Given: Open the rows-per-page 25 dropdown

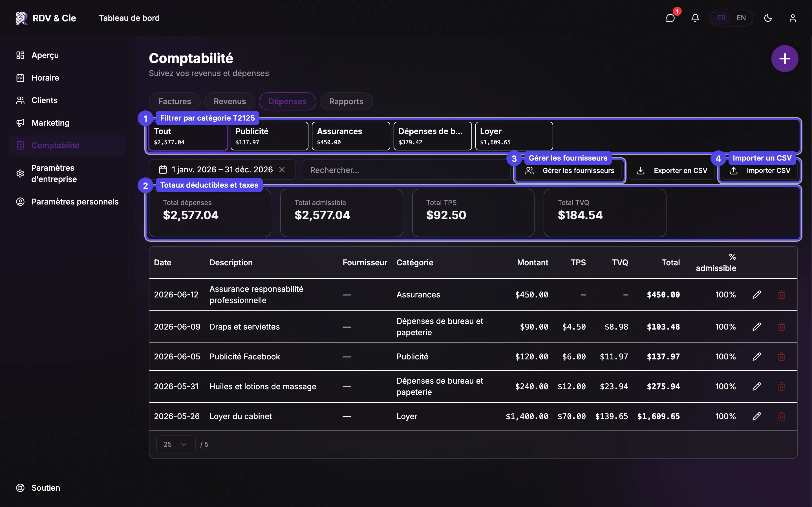Looking at the screenshot, I should 175,444.
